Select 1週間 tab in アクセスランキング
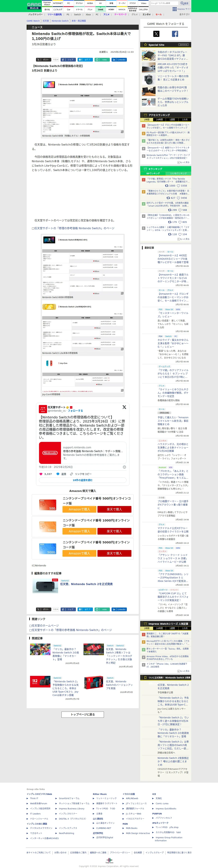Viewport: 218px width, 868px height. [172, 120]
